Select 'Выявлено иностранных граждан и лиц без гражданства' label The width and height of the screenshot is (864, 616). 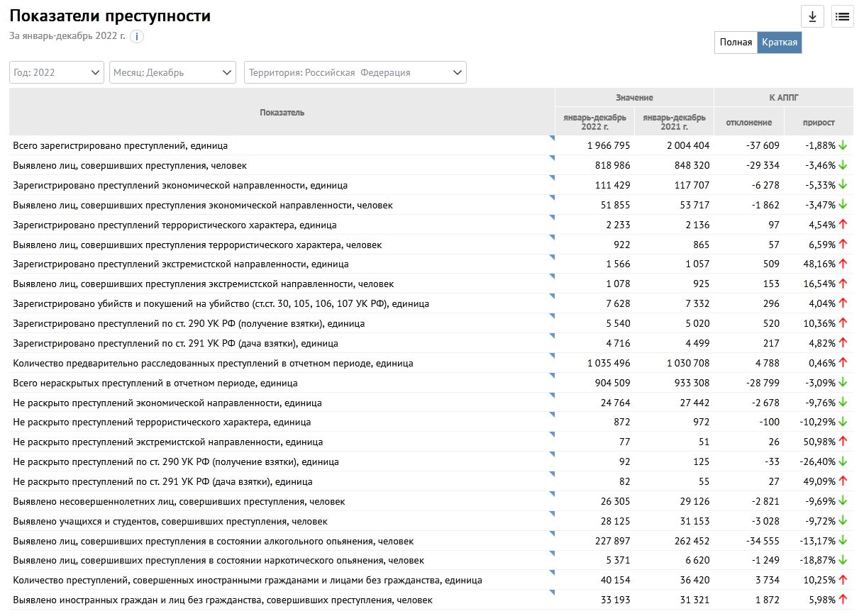(223, 600)
